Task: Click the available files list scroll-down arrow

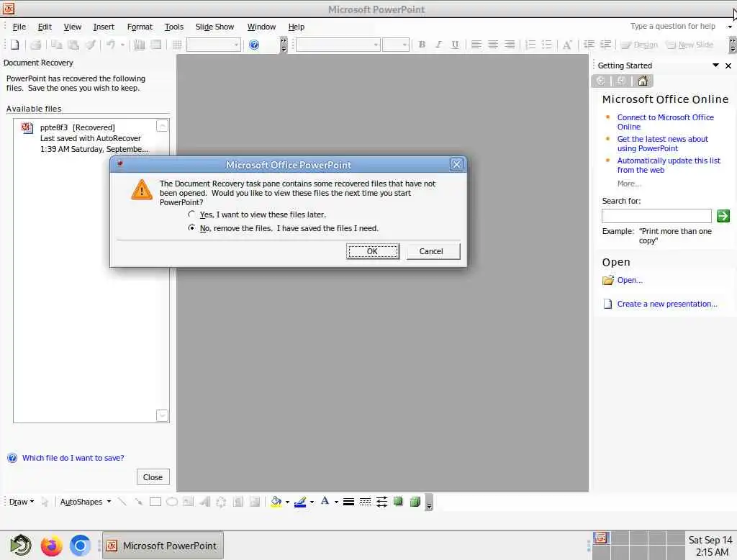Action: tap(162, 415)
